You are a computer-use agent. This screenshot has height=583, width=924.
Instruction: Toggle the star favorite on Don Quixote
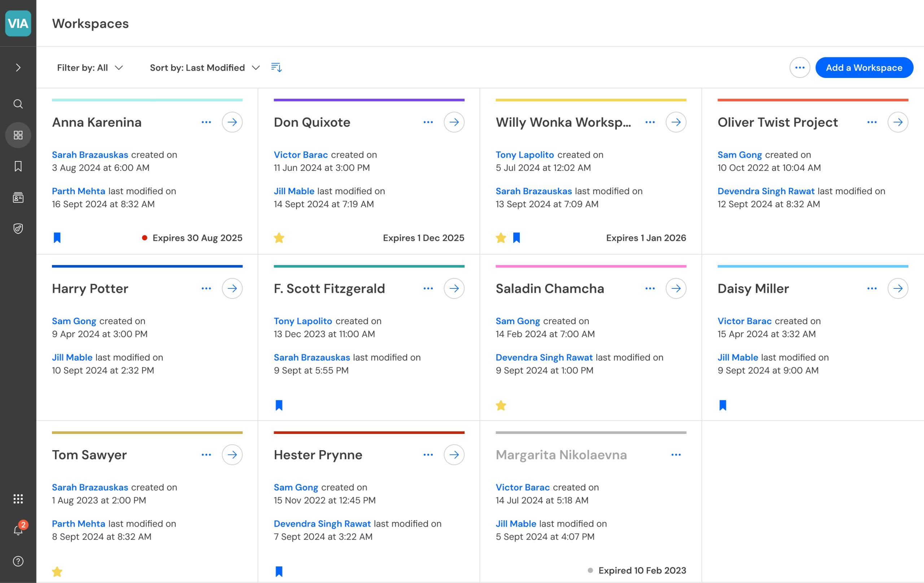point(279,238)
